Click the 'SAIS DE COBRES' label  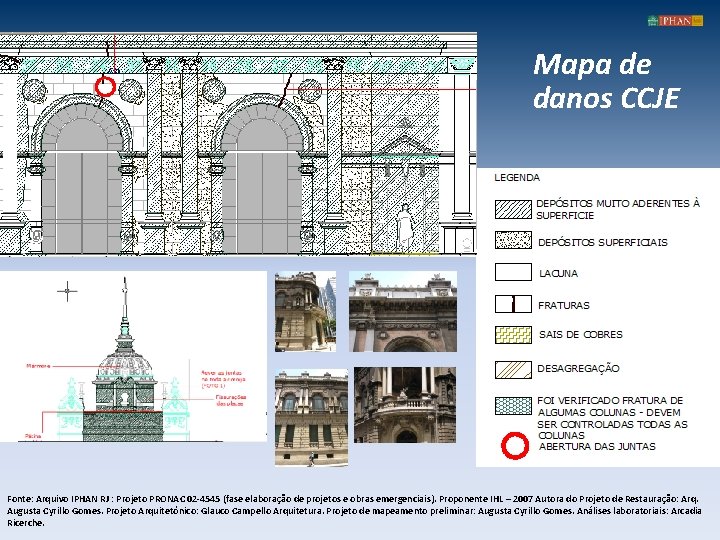point(581,335)
